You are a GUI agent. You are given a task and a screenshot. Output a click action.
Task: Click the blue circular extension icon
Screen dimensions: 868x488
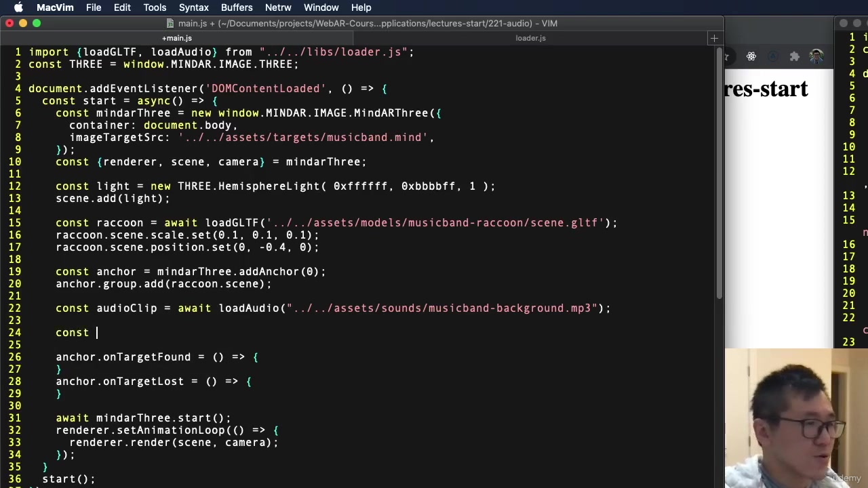773,56
